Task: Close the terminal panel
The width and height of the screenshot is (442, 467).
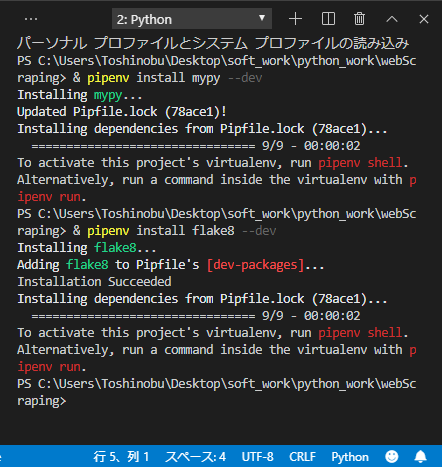Action: [x=424, y=19]
